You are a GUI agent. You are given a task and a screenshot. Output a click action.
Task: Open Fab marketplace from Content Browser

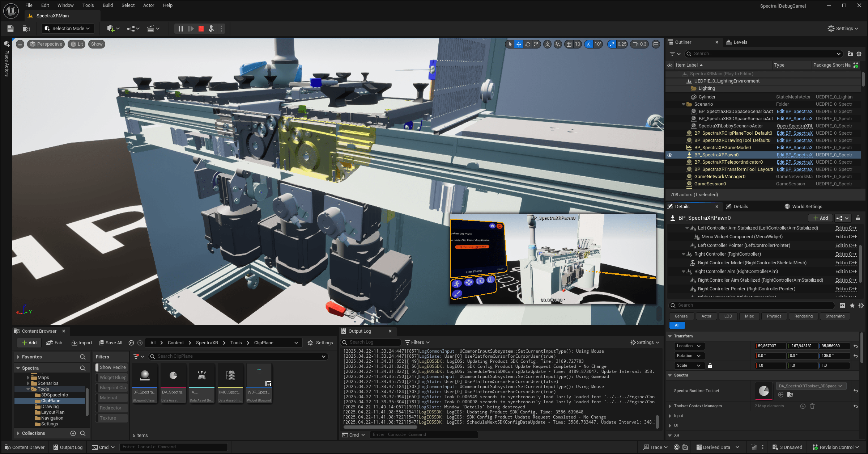click(54, 343)
